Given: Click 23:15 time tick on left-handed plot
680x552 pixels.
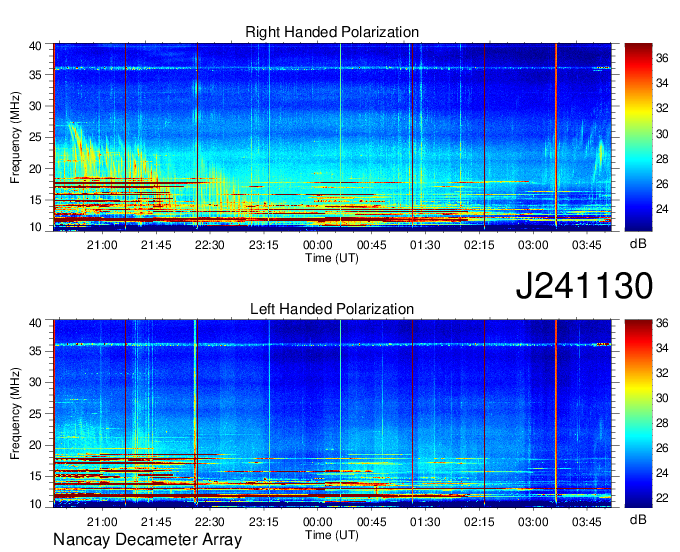Looking at the screenshot, I should pos(263,522).
